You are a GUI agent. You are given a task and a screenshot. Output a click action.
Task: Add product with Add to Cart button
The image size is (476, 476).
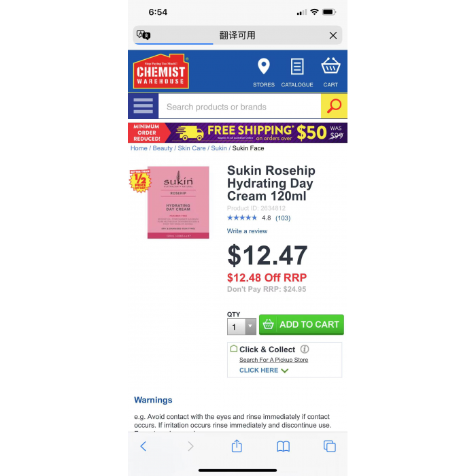click(x=301, y=324)
